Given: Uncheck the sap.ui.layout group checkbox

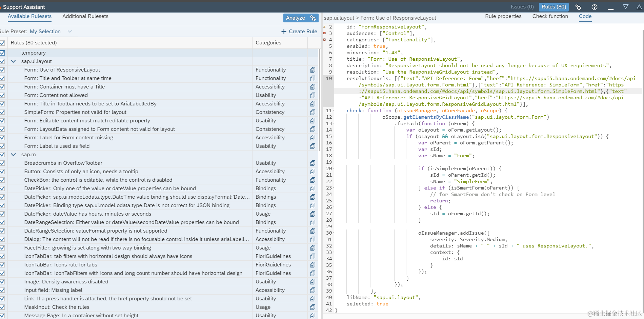Looking at the screenshot, I should (2, 61).
